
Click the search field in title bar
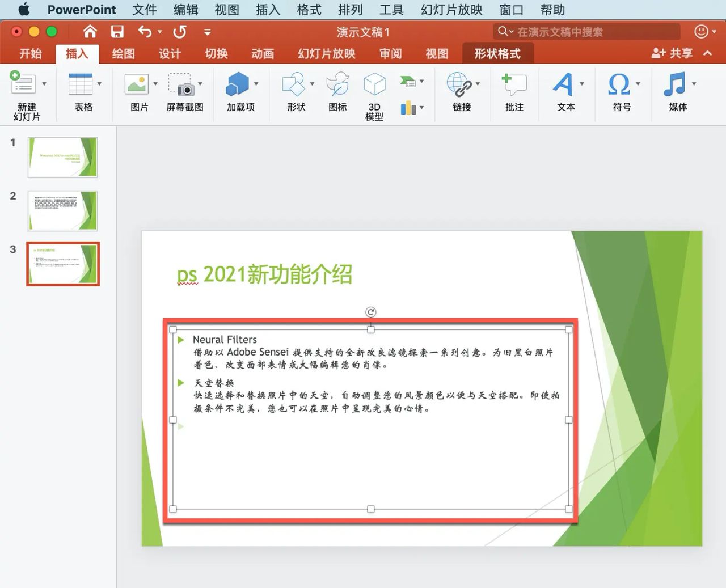pos(586,32)
